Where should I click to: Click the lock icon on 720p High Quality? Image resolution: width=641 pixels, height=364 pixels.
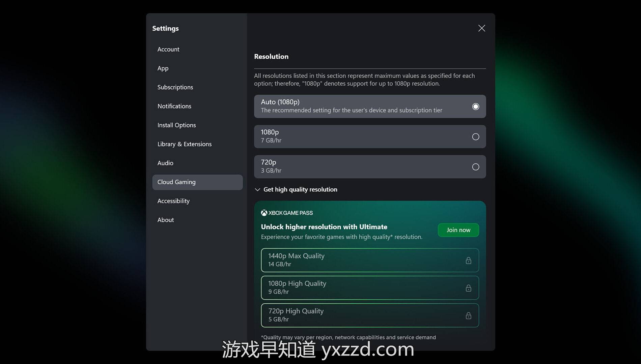(468, 315)
